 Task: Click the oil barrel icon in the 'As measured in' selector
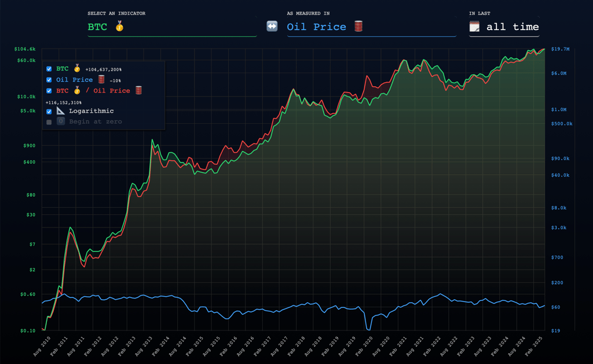coord(358,27)
